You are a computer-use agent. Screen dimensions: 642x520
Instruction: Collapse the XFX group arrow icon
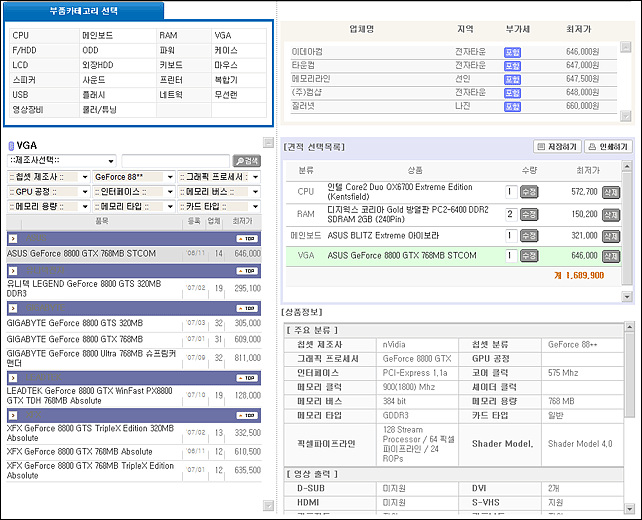click(x=13, y=415)
